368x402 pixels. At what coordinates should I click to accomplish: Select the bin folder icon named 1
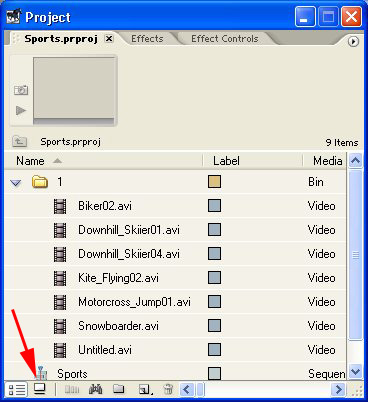click(x=40, y=182)
